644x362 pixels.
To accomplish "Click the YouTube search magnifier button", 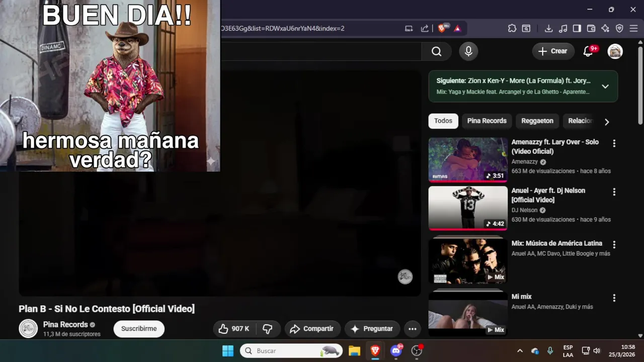I will [436, 51].
